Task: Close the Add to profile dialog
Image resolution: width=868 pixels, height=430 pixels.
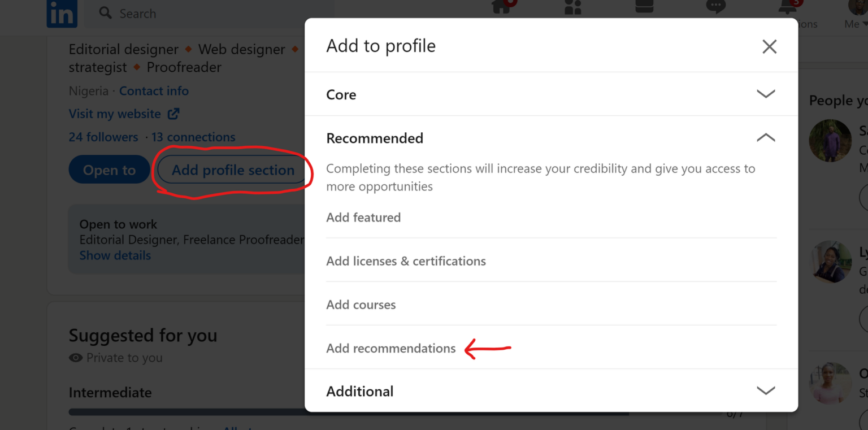Action: [x=769, y=46]
